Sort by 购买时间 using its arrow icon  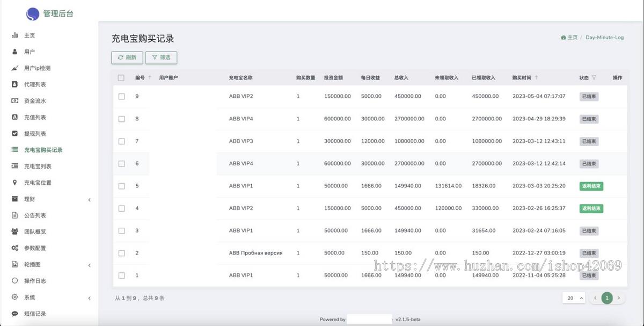(536, 78)
